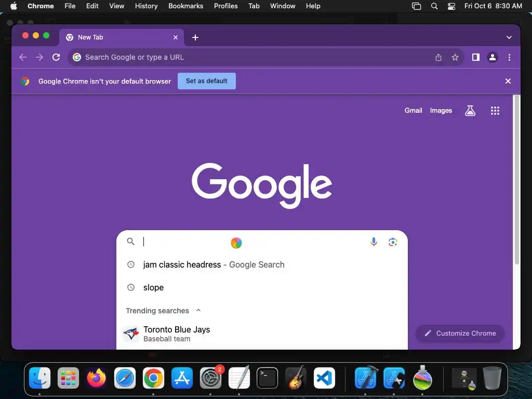
Task: Select the 'slope' history suggestion
Action: point(262,287)
